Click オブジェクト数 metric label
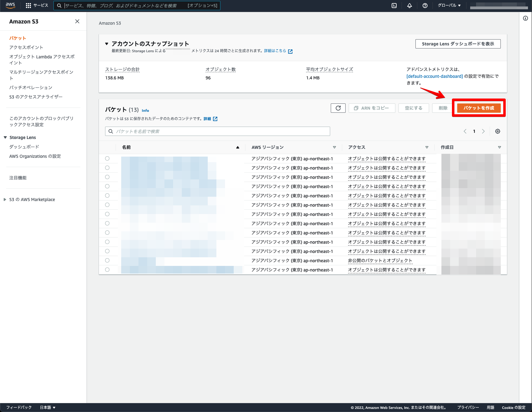532x412 pixels. click(x=221, y=69)
